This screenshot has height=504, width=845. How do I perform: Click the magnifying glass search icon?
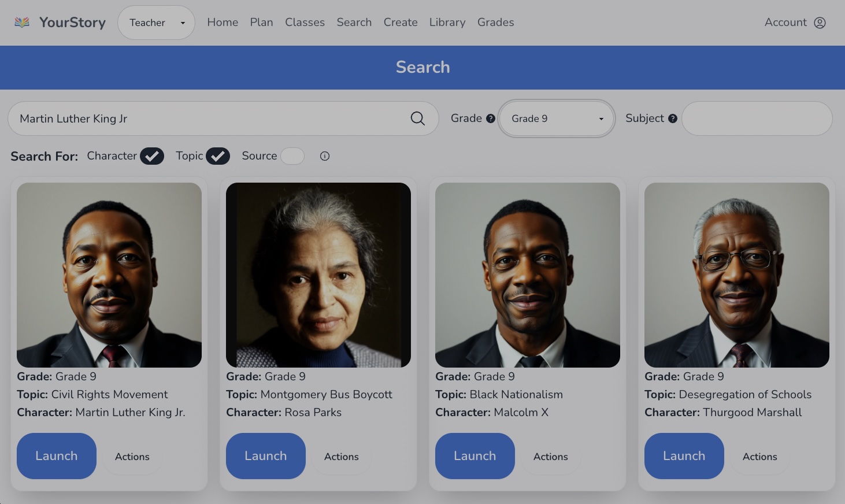click(x=417, y=118)
